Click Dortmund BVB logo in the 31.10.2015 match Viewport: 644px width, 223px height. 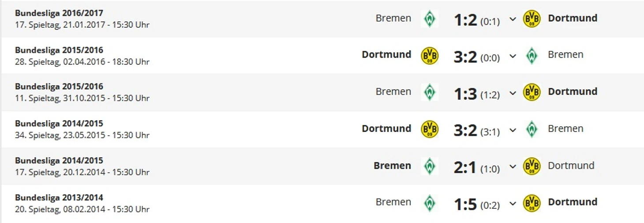[x=532, y=92]
